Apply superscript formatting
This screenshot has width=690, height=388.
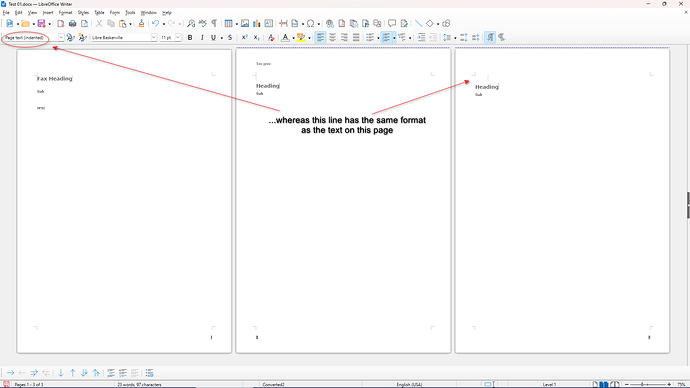tap(244, 38)
